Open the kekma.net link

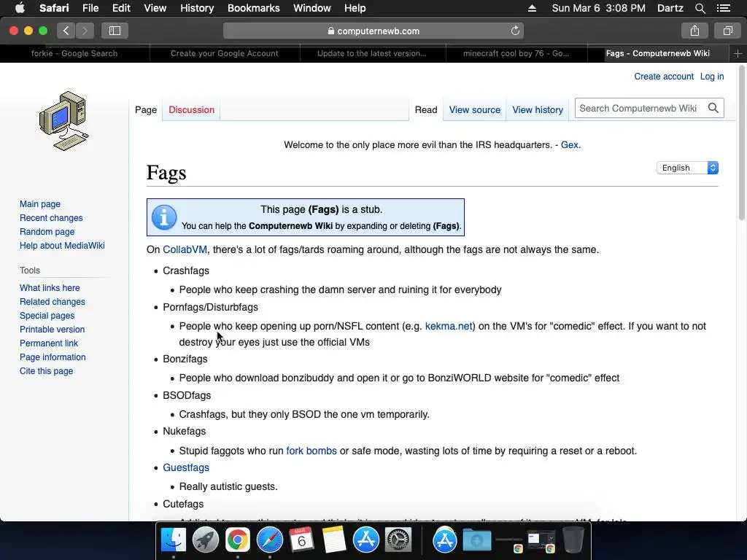(449, 326)
